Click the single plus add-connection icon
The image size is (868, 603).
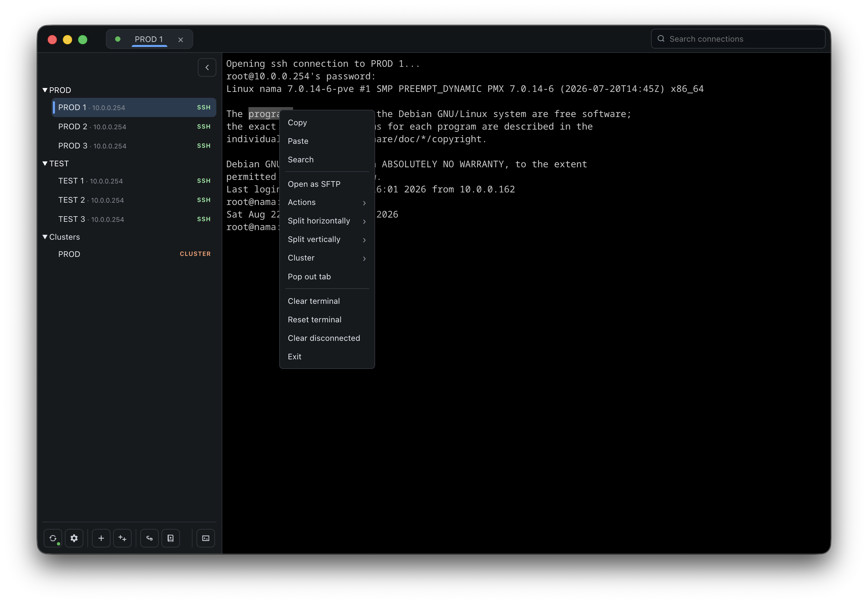click(101, 538)
